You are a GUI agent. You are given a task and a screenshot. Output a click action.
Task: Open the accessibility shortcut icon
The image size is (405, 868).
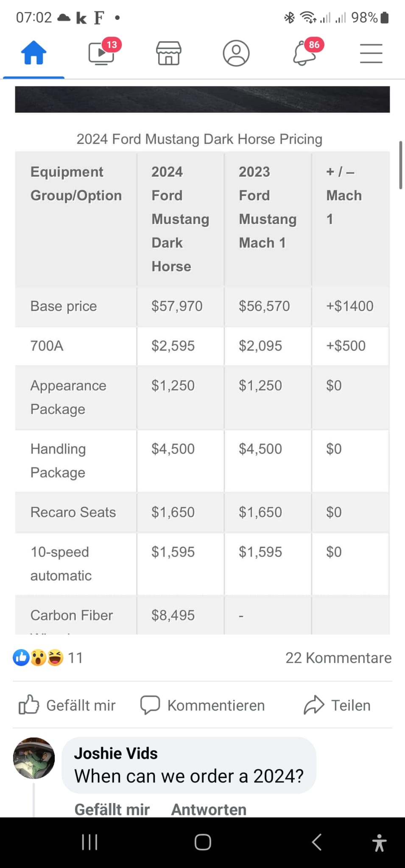click(379, 843)
